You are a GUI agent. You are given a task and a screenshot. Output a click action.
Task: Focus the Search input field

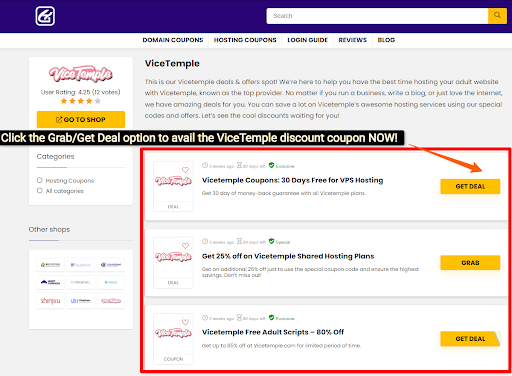[x=377, y=16]
